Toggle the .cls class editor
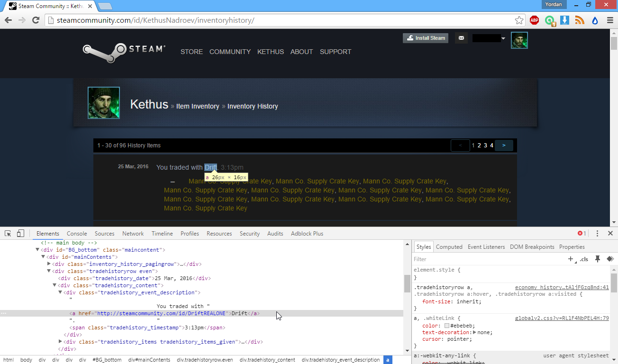Screen dimensions: 618x364 coord(584,259)
